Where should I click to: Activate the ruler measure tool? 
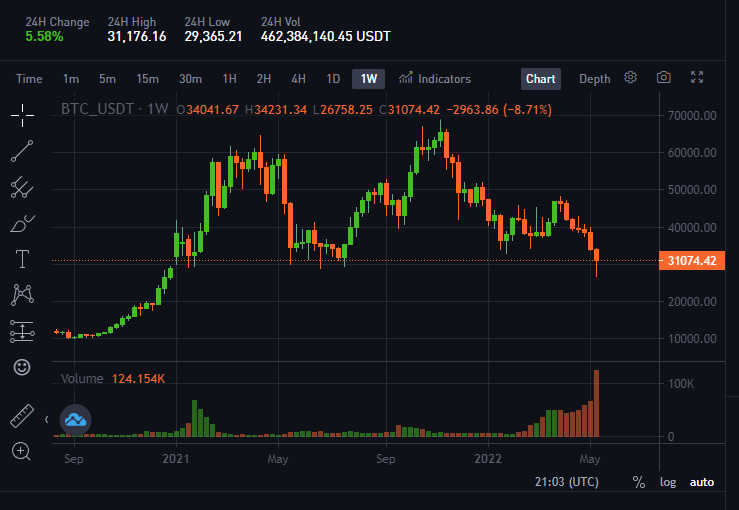22,416
